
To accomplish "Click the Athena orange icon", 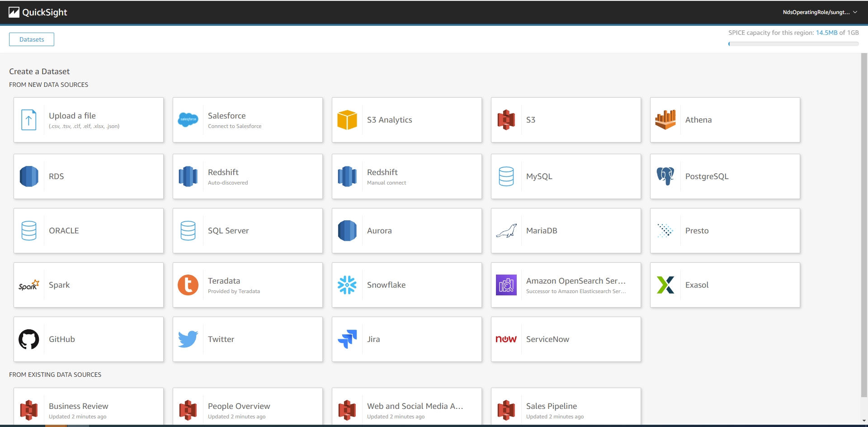I will tap(665, 120).
